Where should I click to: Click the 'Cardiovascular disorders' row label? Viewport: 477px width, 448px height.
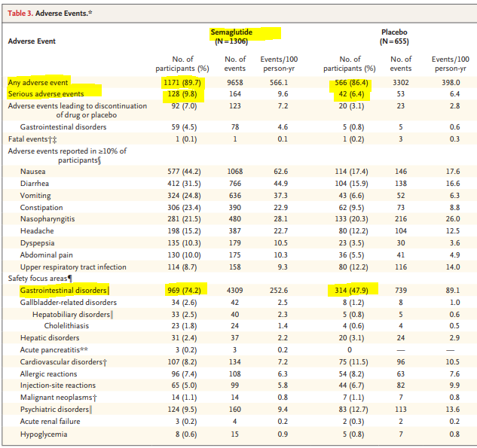(63, 362)
